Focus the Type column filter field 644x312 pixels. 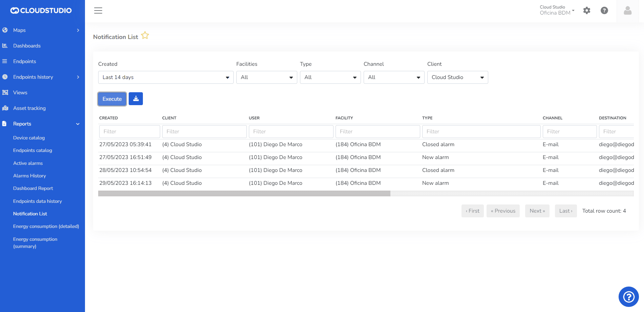[x=481, y=132]
